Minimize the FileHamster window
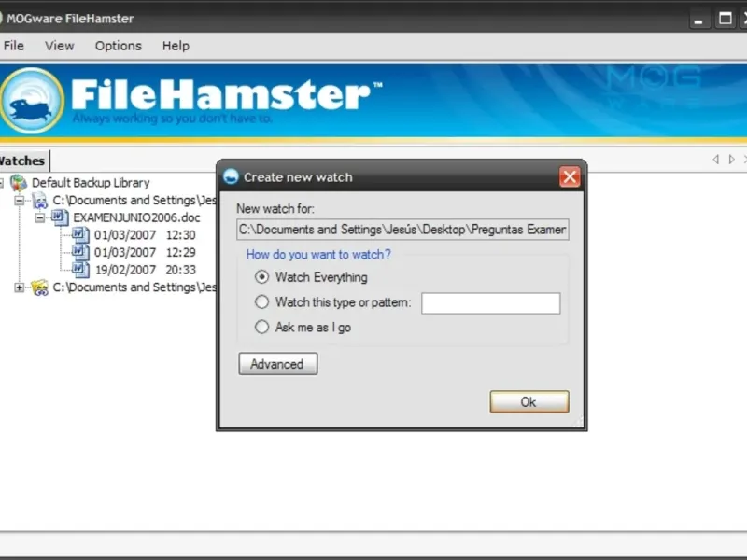 [x=698, y=19]
